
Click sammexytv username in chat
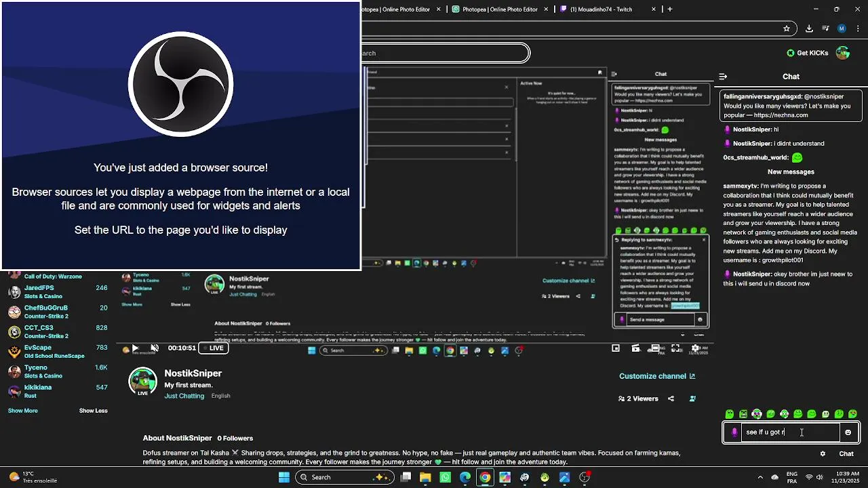(x=741, y=186)
